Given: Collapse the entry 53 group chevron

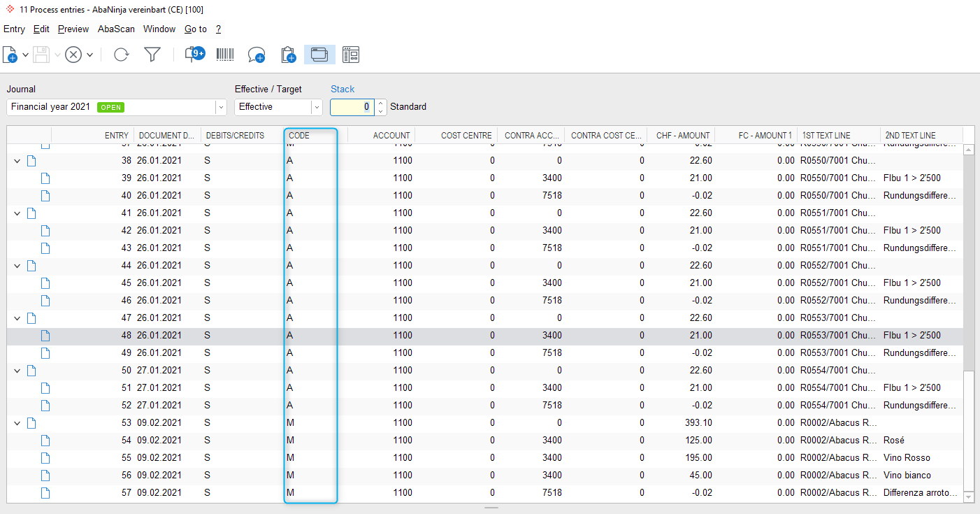Looking at the screenshot, I should coord(17,423).
